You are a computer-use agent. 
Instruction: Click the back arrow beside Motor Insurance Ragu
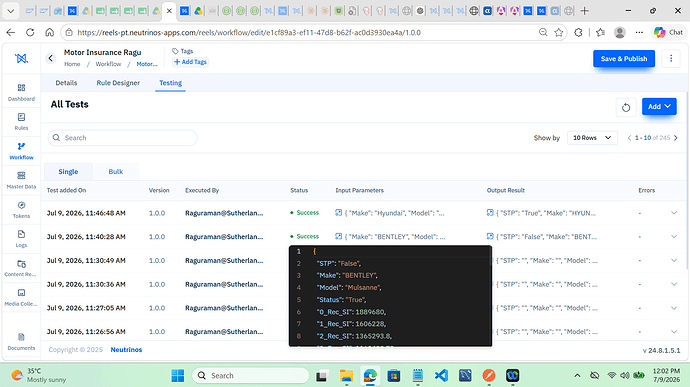pos(51,58)
